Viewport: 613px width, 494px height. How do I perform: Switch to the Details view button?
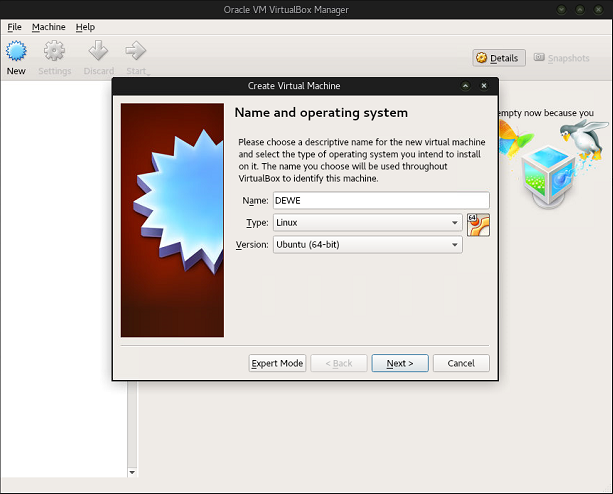498,58
